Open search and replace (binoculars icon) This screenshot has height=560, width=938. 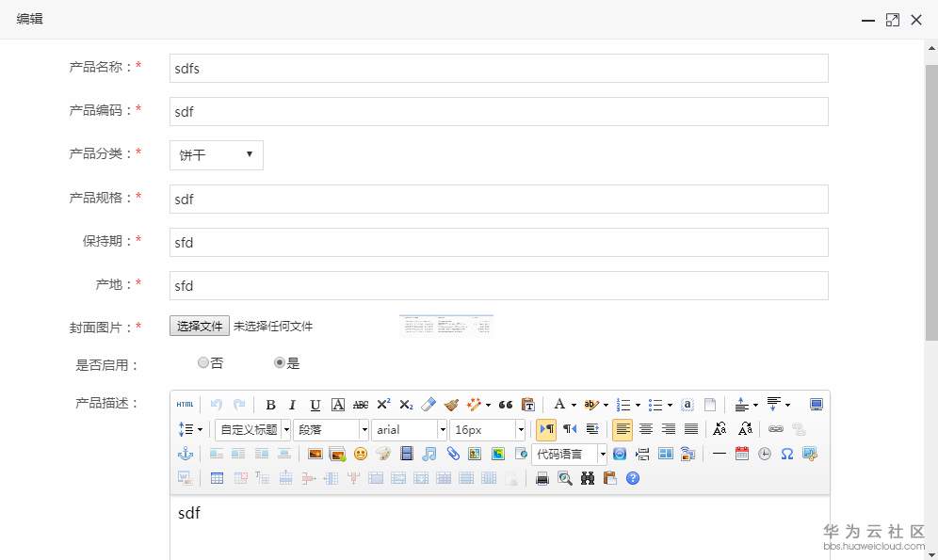coord(588,478)
